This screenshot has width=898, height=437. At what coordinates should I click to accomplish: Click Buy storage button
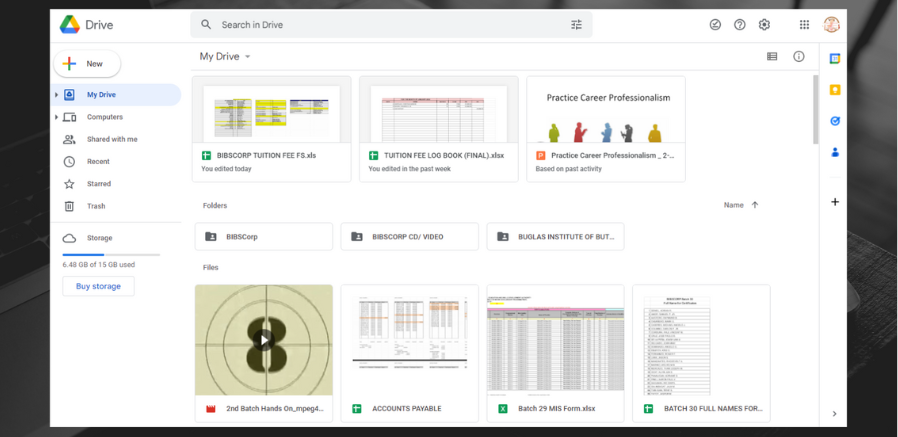click(x=99, y=286)
